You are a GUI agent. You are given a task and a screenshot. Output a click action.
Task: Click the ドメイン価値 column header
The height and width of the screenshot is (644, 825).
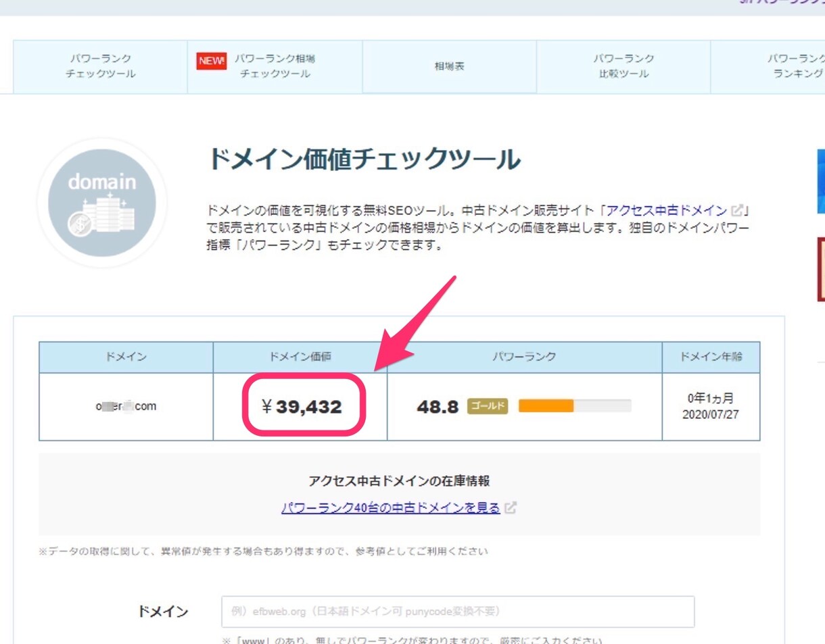point(300,357)
